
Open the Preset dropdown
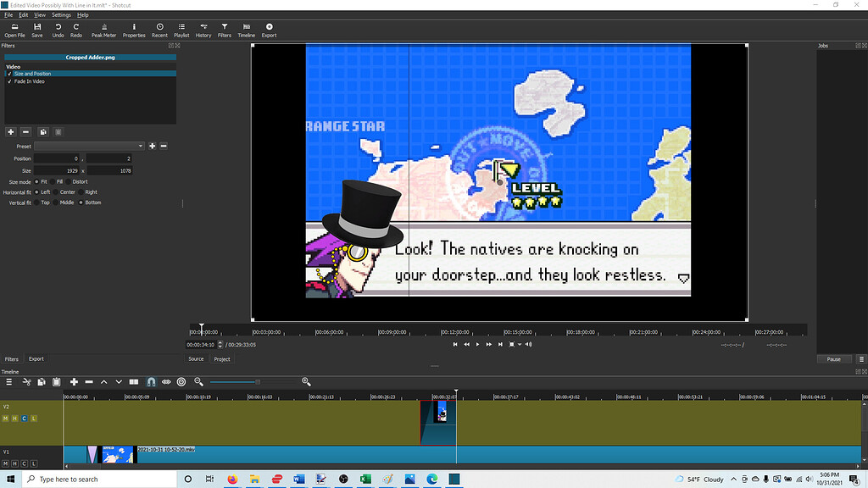89,147
